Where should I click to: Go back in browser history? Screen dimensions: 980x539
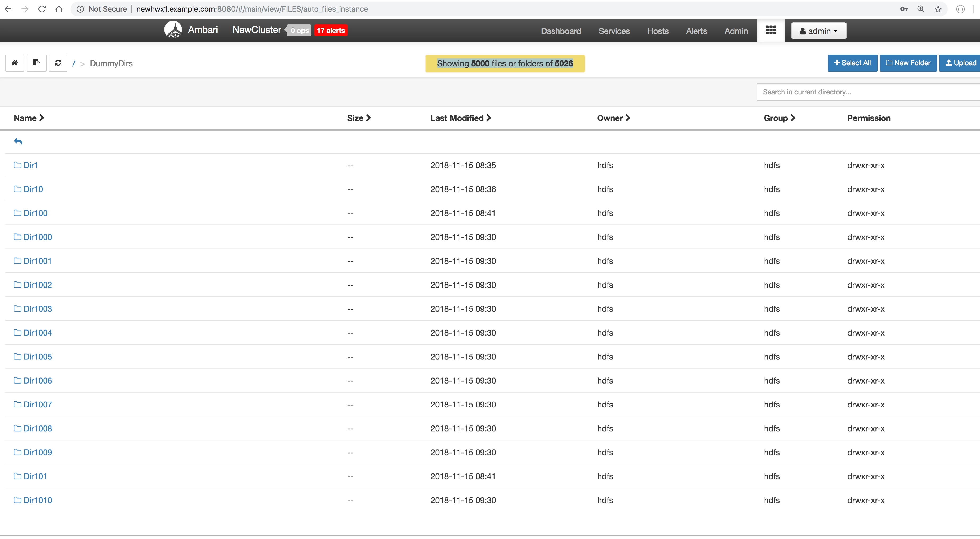(8, 9)
